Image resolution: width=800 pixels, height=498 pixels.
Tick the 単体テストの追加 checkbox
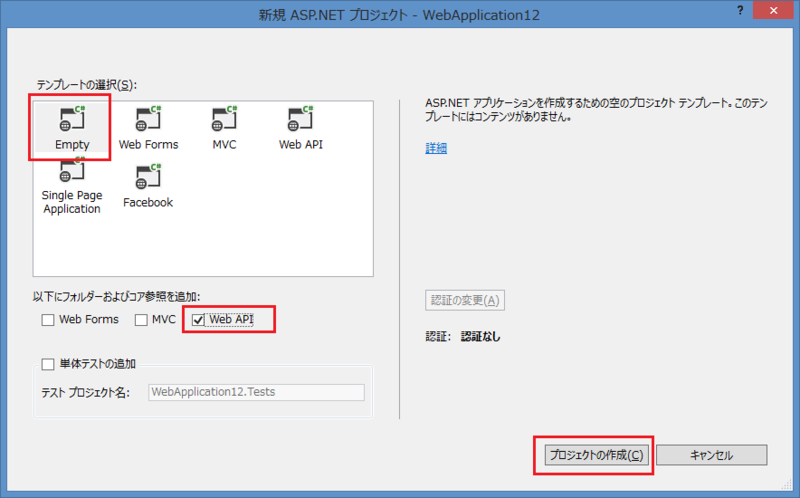(48, 364)
